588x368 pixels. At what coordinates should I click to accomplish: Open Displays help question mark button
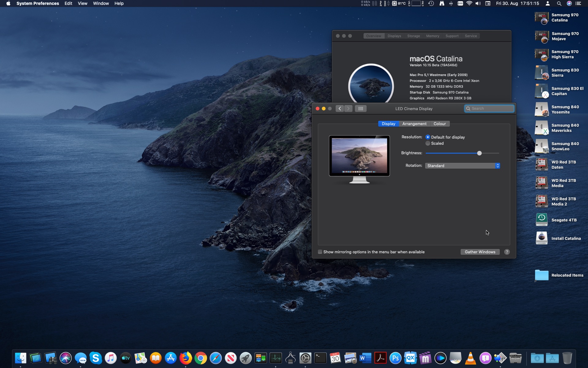coord(507,252)
